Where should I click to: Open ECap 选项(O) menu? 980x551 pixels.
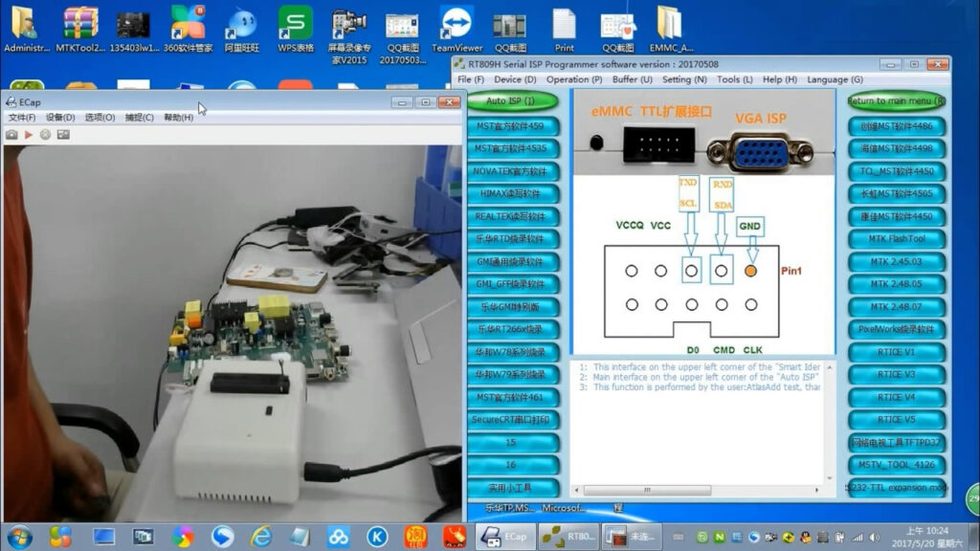100,118
